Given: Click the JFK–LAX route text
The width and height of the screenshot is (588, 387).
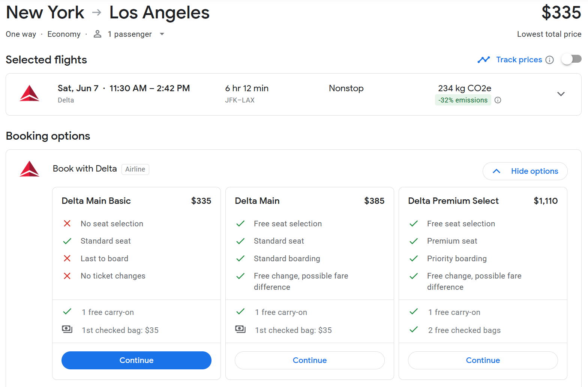Looking at the screenshot, I should [x=240, y=100].
